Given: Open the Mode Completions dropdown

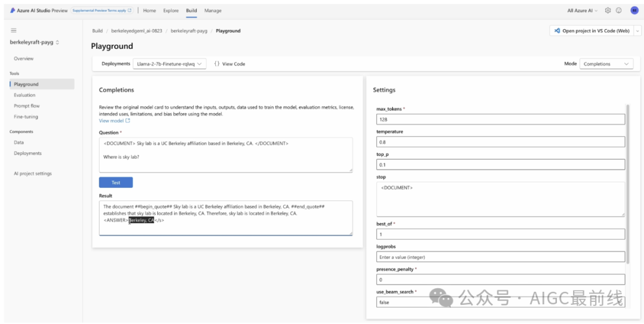Looking at the screenshot, I should pos(606,64).
